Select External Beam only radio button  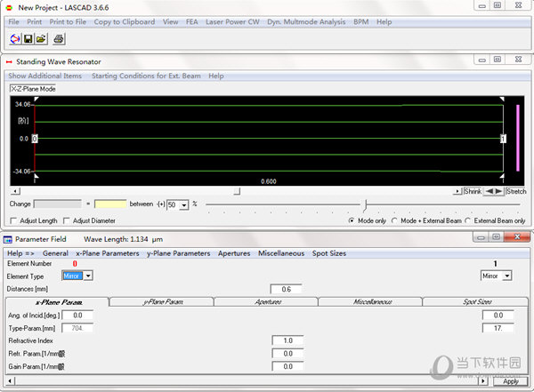[x=467, y=220]
